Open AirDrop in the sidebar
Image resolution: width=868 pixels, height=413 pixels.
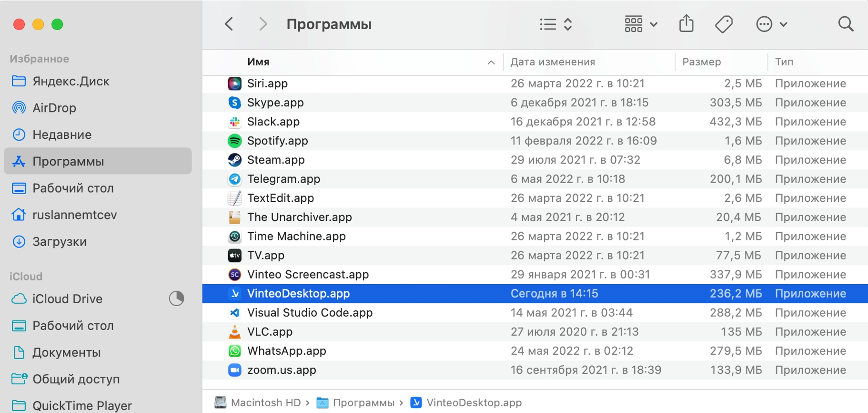(x=98, y=108)
